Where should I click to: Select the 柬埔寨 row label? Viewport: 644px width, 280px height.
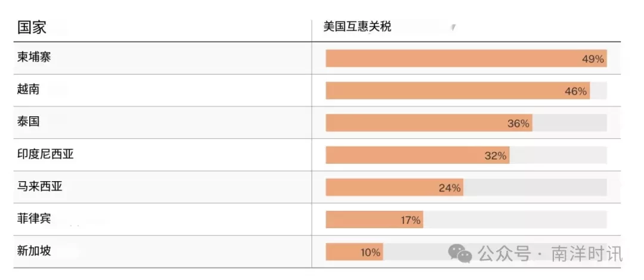(x=34, y=57)
